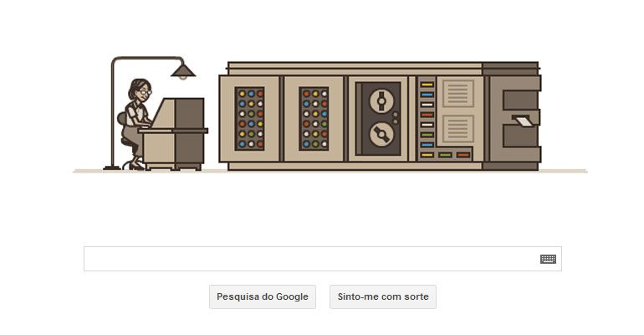Click the first colored-lights panel nearest the desk
Image resolution: width=644 pixels, height=335 pixels.
[x=250, y=118]
